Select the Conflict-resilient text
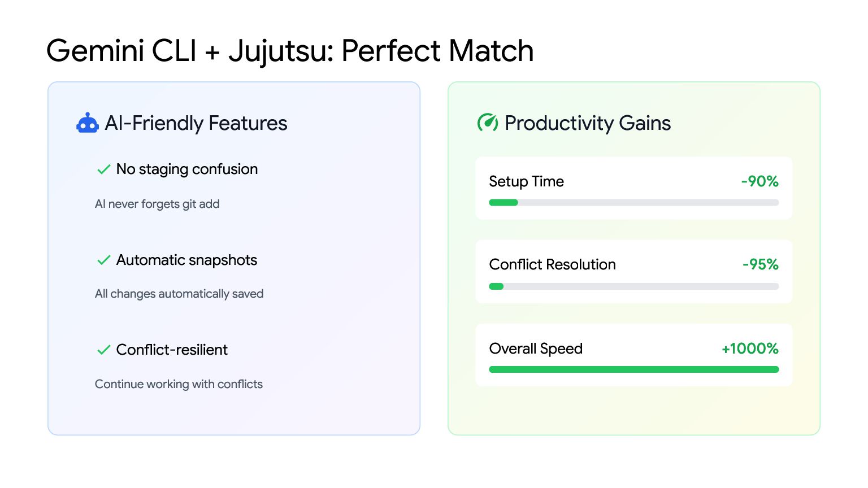 click(172, 350)
